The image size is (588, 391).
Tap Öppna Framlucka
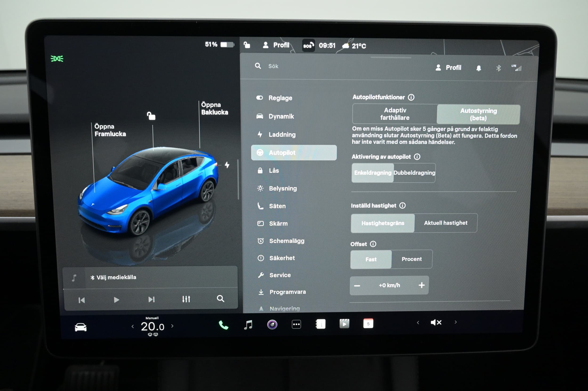point(110,130)
